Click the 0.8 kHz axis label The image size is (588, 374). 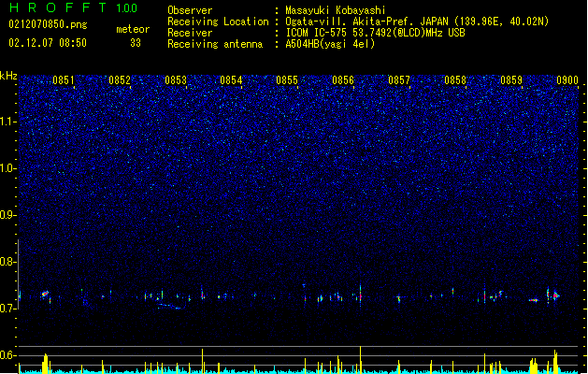pyautogui.click(x=8, y=262)
